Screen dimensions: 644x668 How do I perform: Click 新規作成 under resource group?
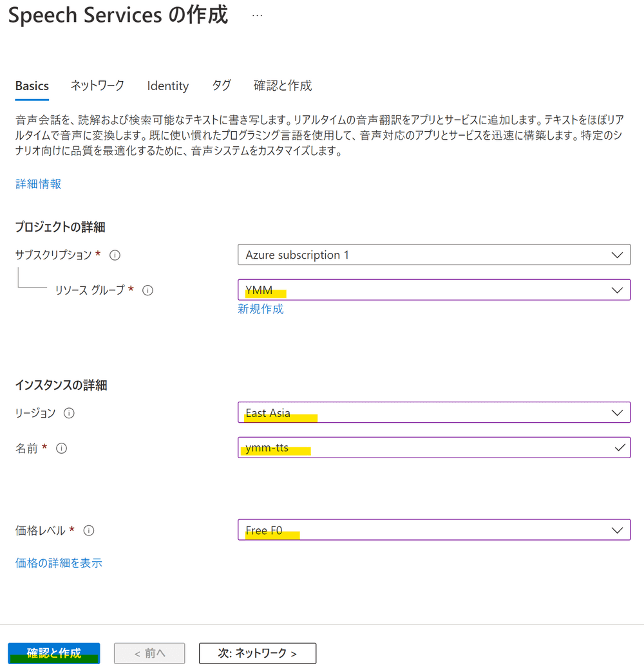261,310
